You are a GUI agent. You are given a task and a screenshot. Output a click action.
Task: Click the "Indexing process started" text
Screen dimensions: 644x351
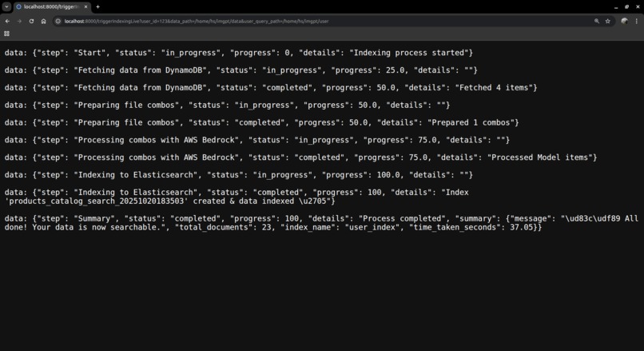coord(408,53)
